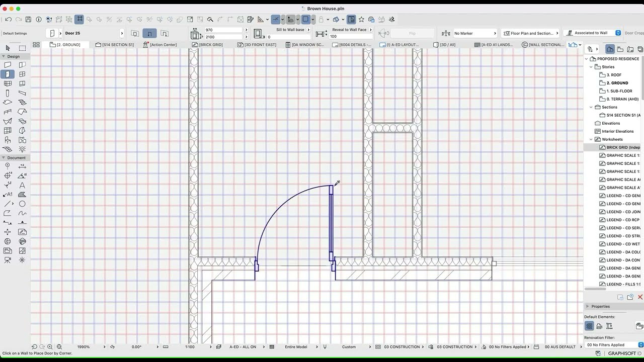
Task: Select the Stair tool
Action: click(x=22, y=102)
